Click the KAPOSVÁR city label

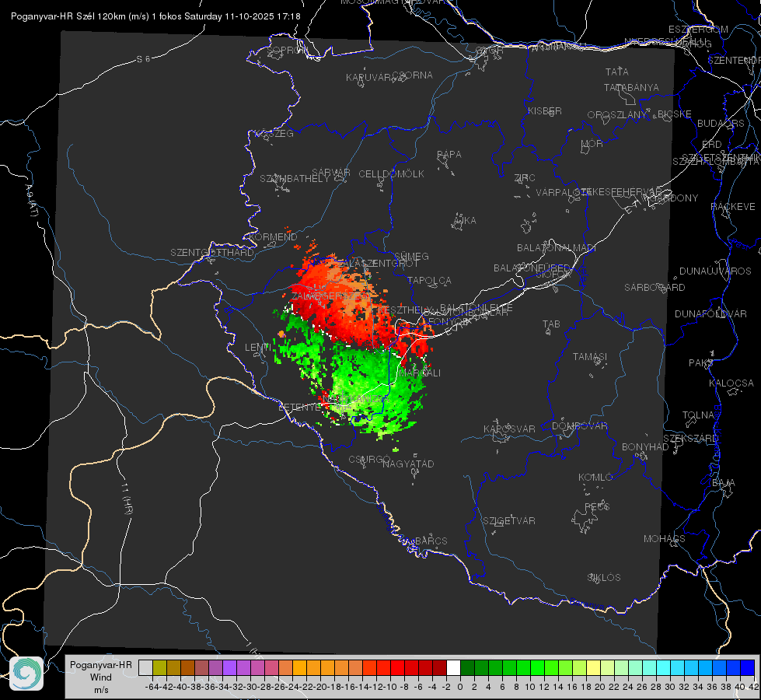pos(510,429)
